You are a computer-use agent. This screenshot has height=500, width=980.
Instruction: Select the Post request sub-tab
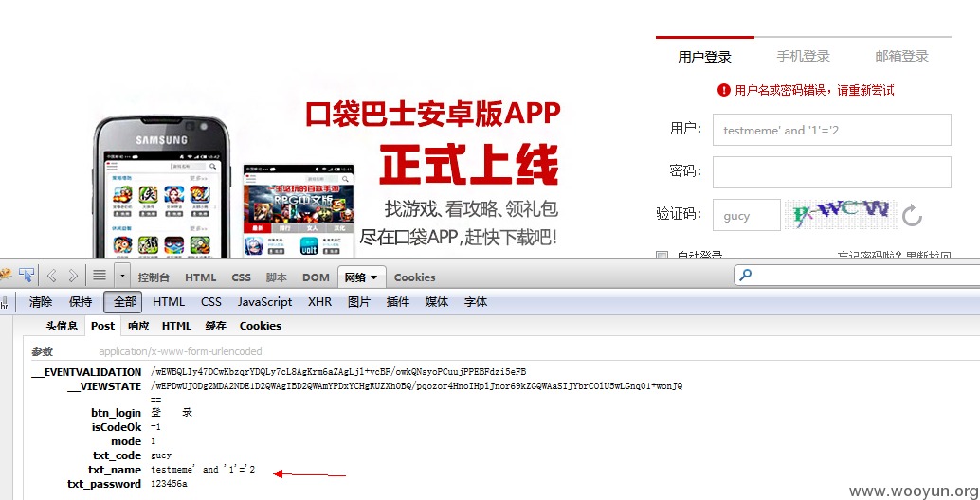[x=102, y=326]
